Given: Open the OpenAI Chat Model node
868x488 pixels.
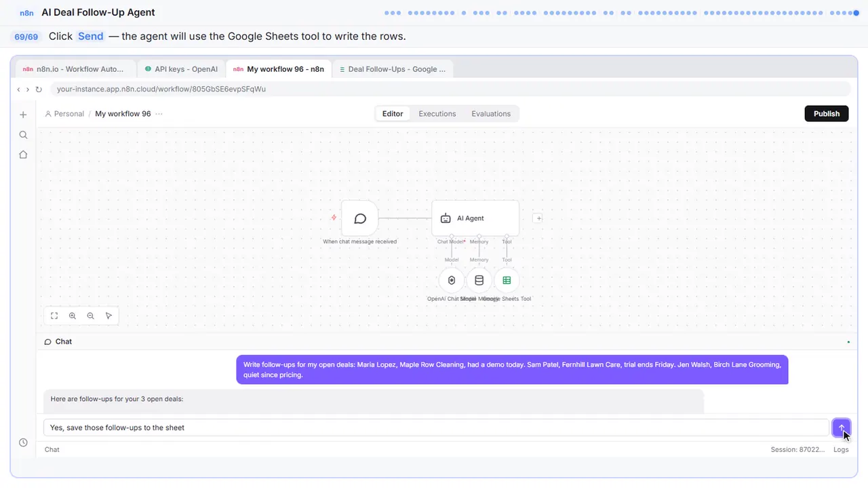Looking at the screenshot, I should tap(452, 281).
